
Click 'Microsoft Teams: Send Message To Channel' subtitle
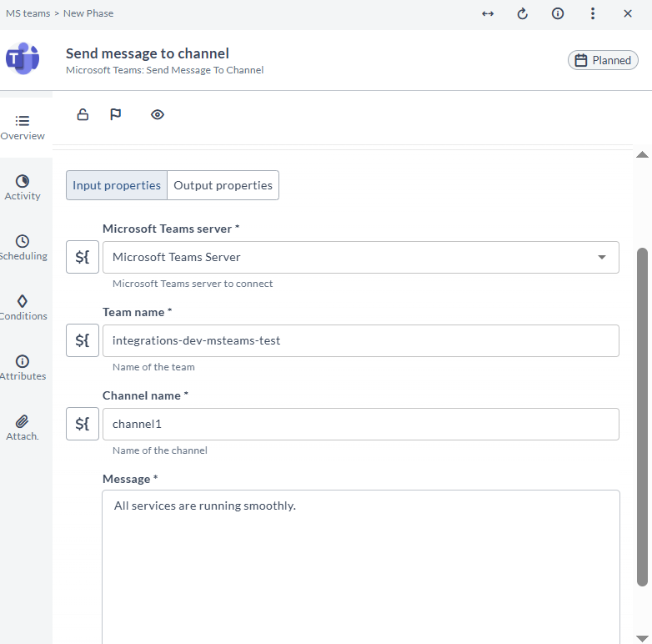(164, 70)
